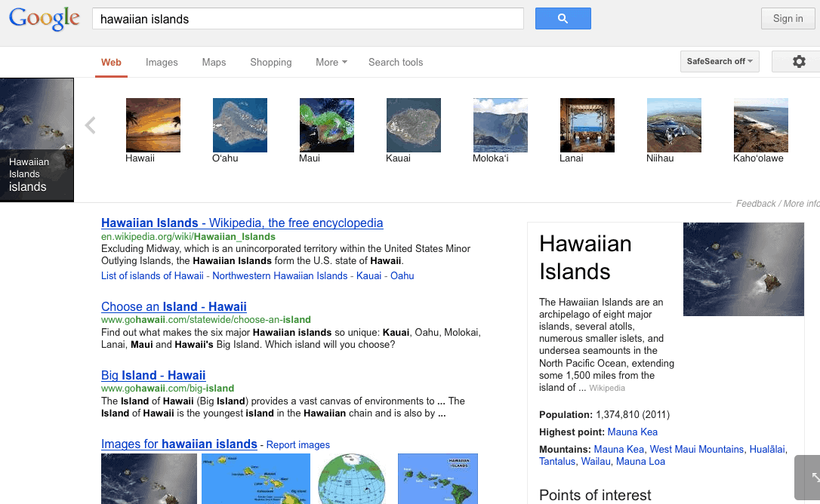Open the Hawaiian Islands Wikipedia result
Screen dimensions: 820x504
tap(242, 223)
